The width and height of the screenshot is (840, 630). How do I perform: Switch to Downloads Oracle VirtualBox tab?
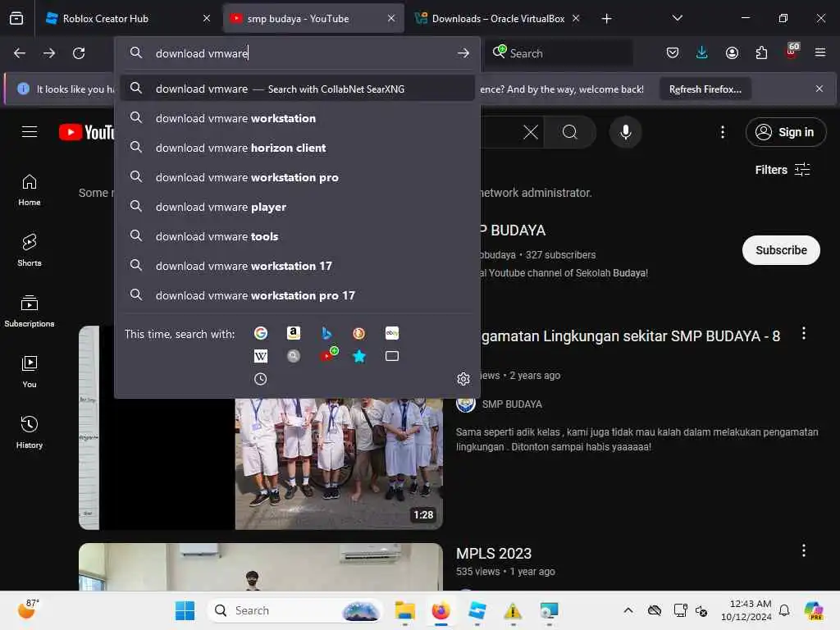pos(496,18)
